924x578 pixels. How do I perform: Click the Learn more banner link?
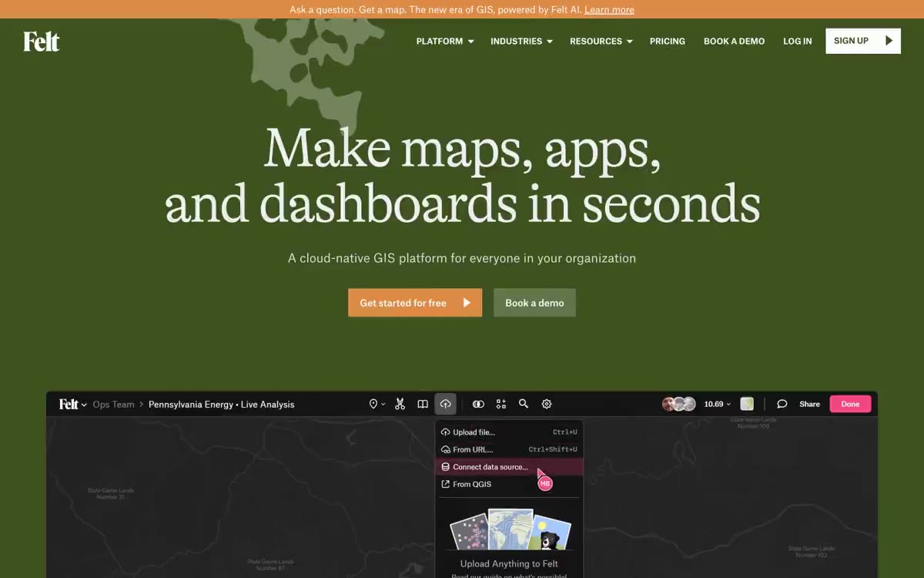pos(609,9)
